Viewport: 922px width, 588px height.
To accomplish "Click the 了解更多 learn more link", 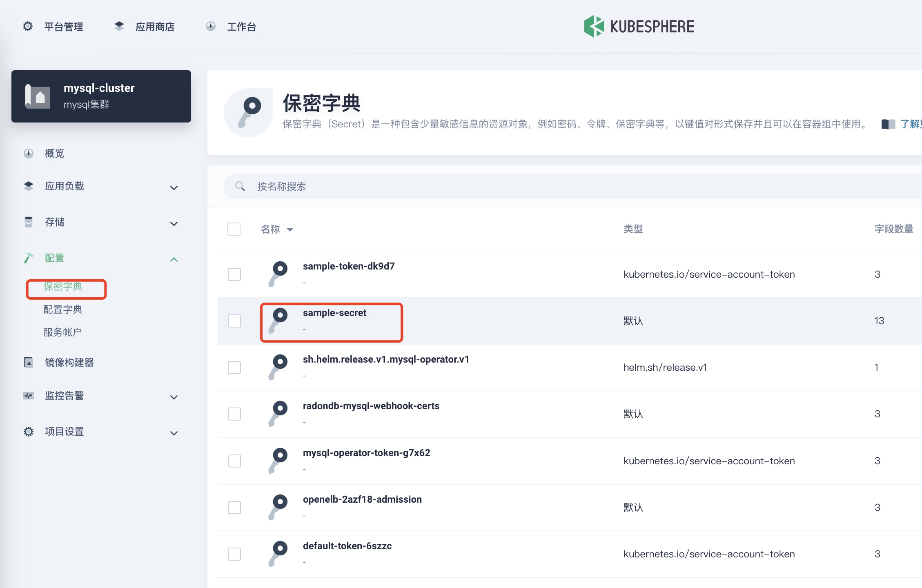I will 911,124.
